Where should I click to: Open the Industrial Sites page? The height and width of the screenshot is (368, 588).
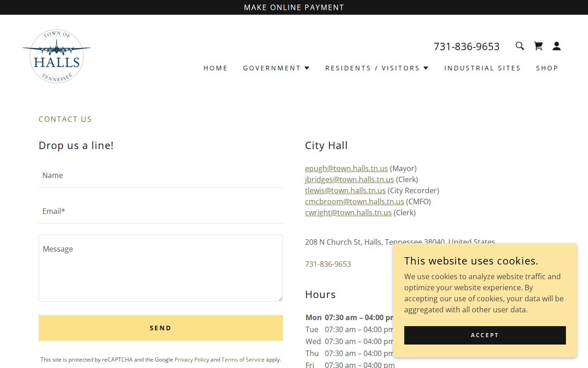(482, 68)
